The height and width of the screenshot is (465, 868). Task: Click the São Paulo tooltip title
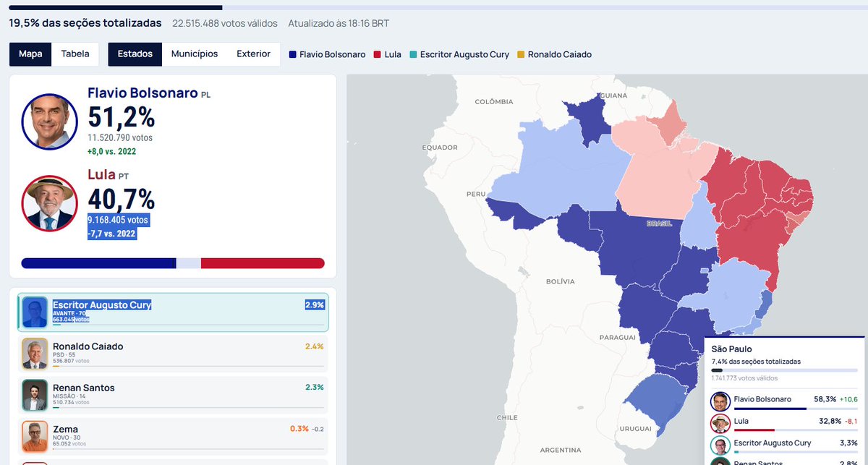coord(731,349)
